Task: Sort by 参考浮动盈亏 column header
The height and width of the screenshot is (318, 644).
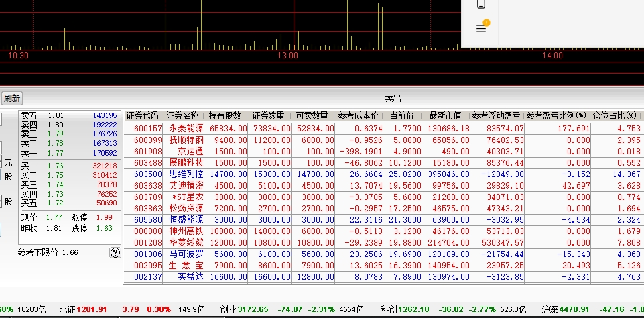Action: pos(497,115)
